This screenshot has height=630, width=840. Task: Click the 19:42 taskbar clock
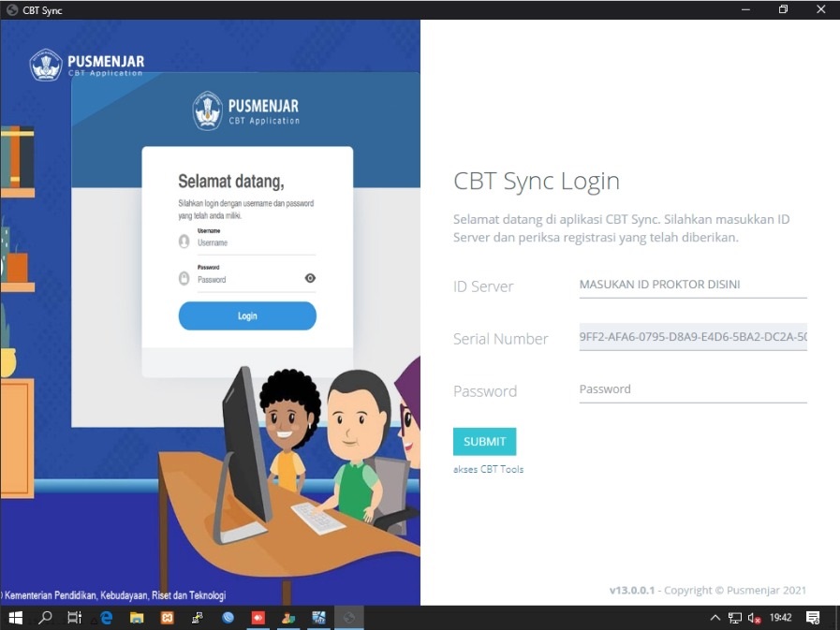(781, 618)
